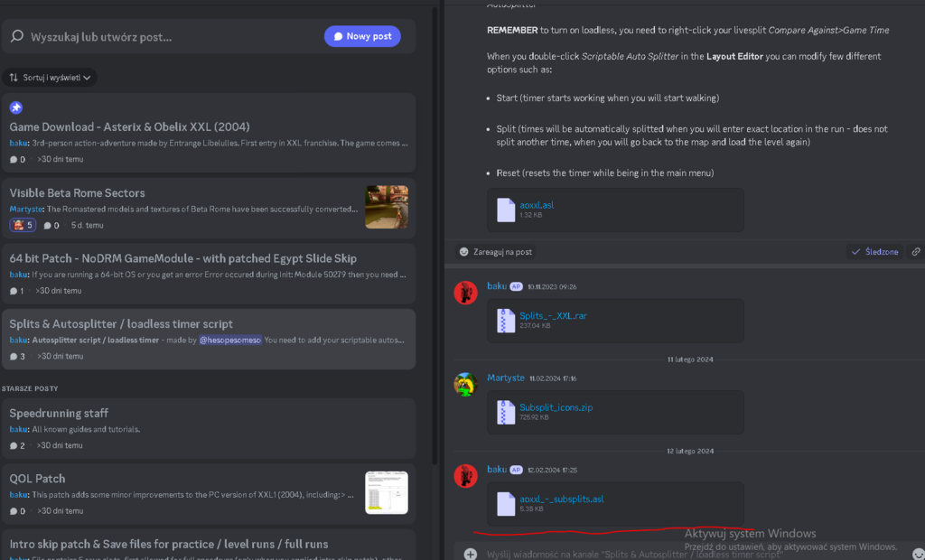The width and height of the screenshot is (925, 560).
Task: Click the Martyste username in chat
Action: click(506, 378)
